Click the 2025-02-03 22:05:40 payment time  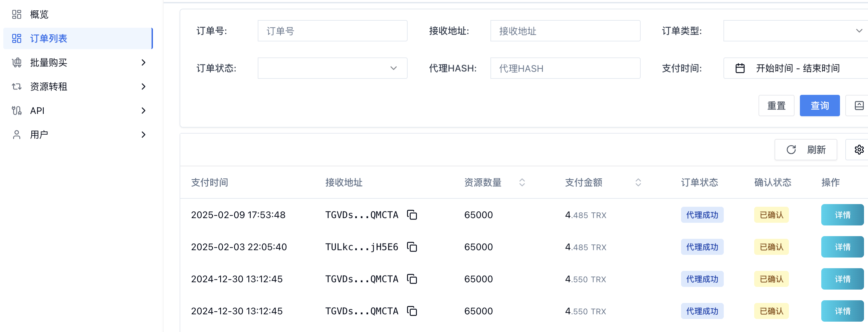[239, 247]
